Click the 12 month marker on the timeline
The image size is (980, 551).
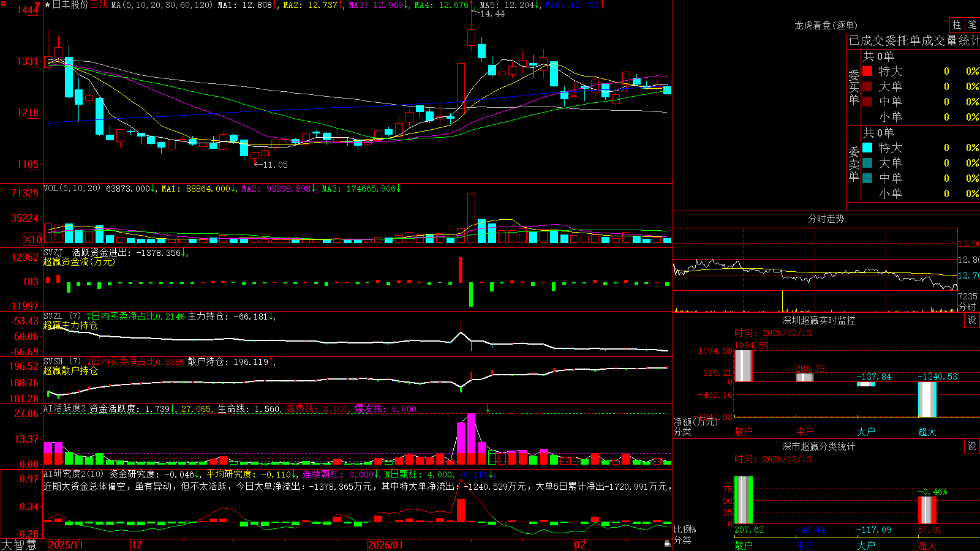tap(137, 545)
